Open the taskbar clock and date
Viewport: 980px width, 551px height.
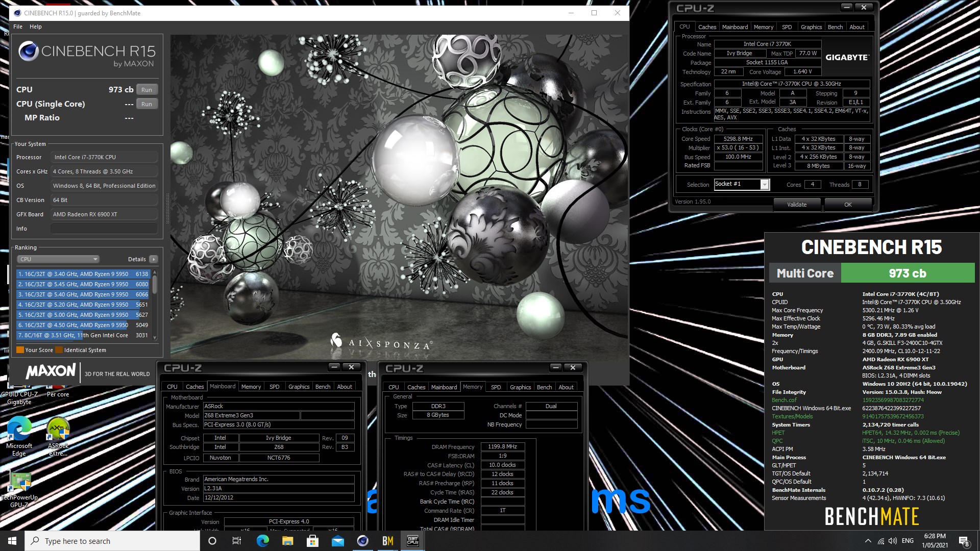coord(935,541)
